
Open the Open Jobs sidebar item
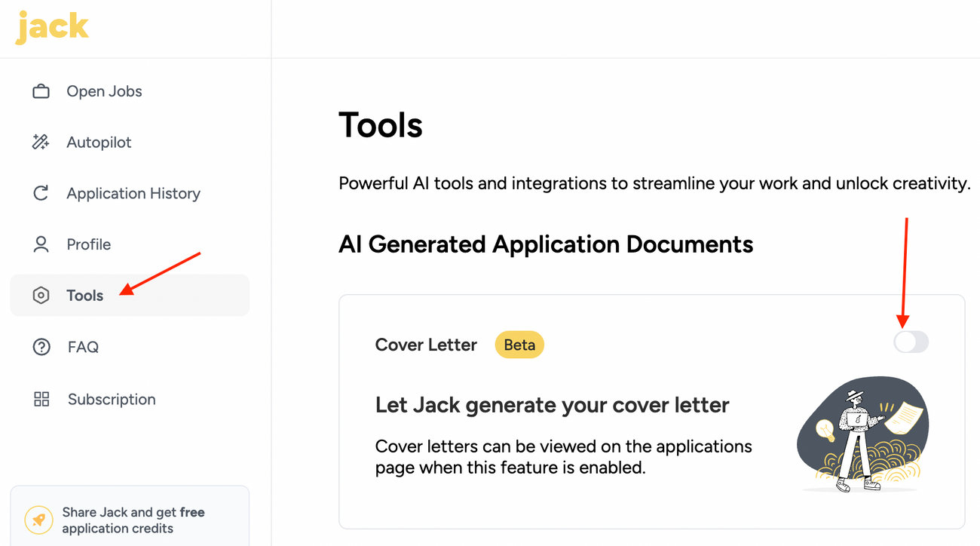(x=104, y=91)
